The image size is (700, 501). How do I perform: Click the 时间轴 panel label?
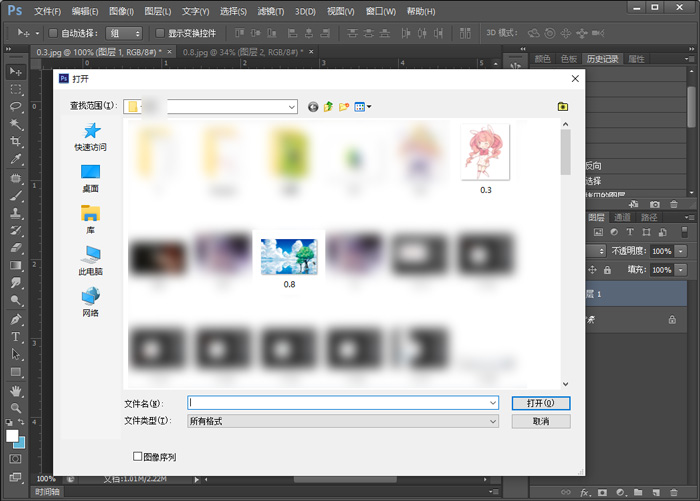(x=47, y=492)
